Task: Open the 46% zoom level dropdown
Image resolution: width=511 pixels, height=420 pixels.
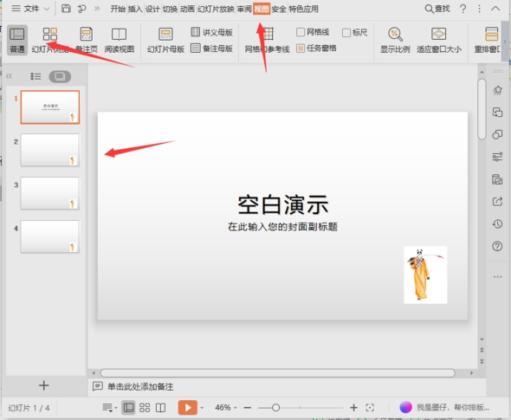Action: [x=225, y=408]
